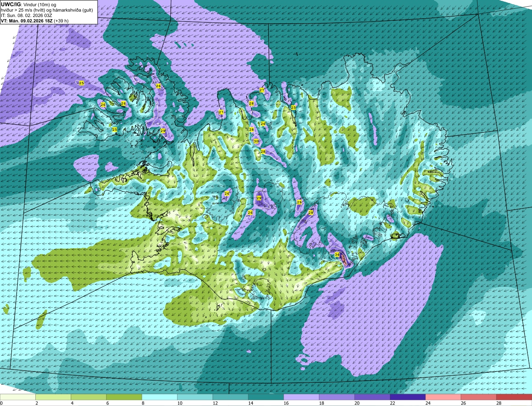Select the light green 2–4 legend swatch
The image size is (532, 406).
point(54,397)
